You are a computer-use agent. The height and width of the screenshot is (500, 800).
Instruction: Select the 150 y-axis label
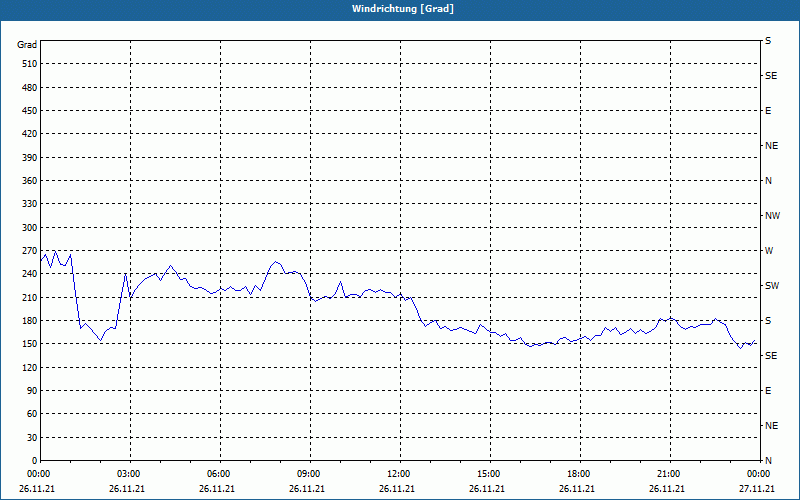pos(30,344)
